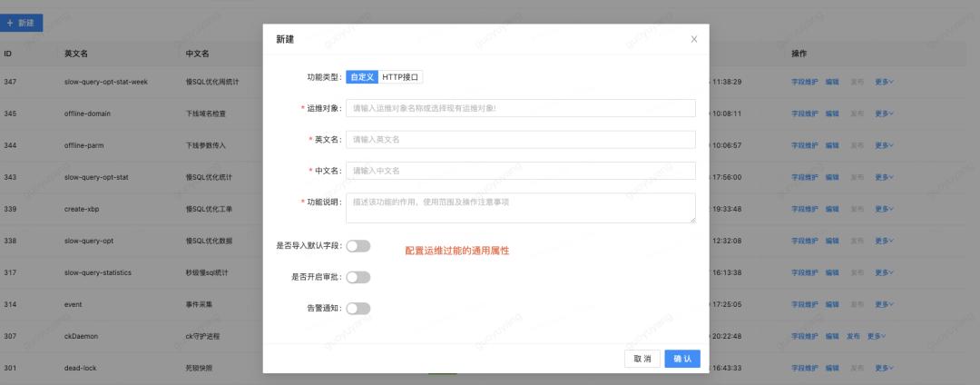
Task: Click the plus 新建 button at top left
Action: pos(21,23)
